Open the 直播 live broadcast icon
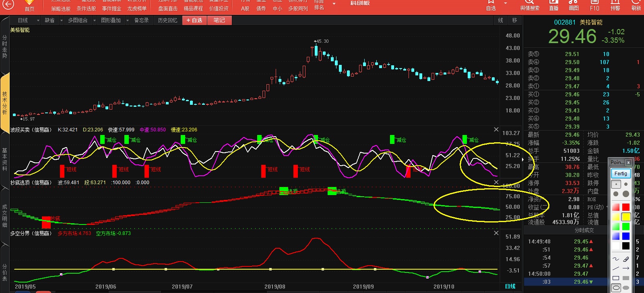Viewport: 644px width, 293px height. [554, 6]
